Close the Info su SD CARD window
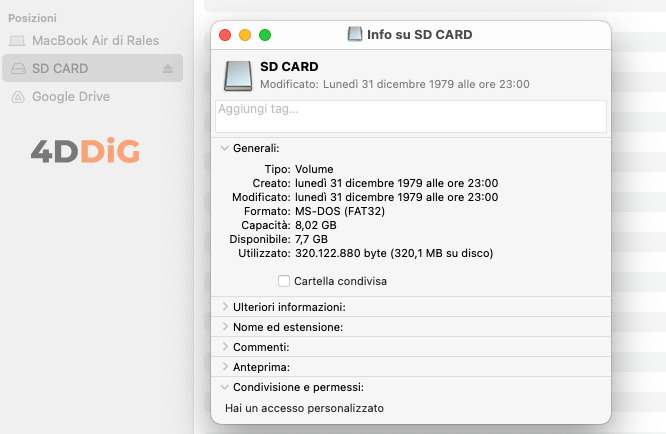Image resolution: width=666 pixels, height=434 pixels. (225, 35)
